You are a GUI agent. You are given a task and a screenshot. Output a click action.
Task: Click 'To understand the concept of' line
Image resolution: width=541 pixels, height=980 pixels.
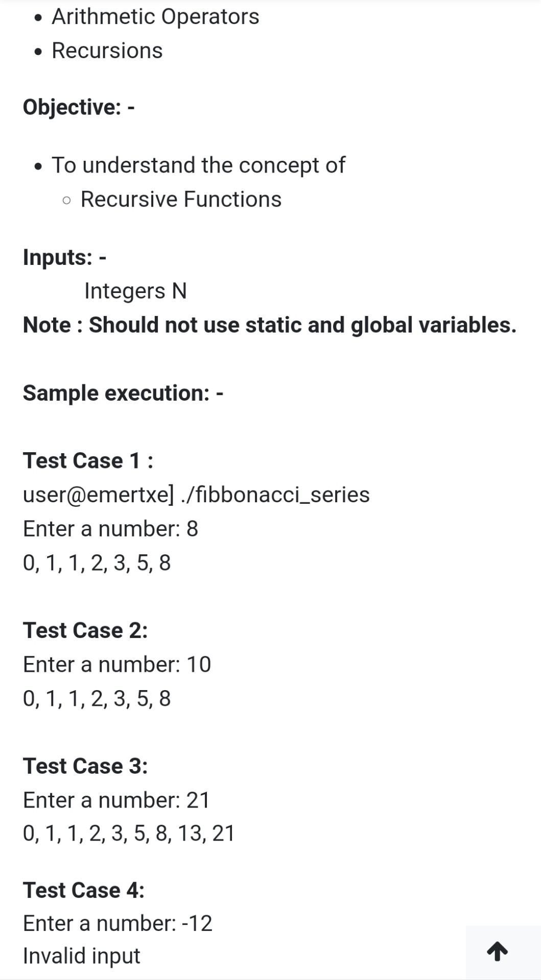(x=198, y=165)
